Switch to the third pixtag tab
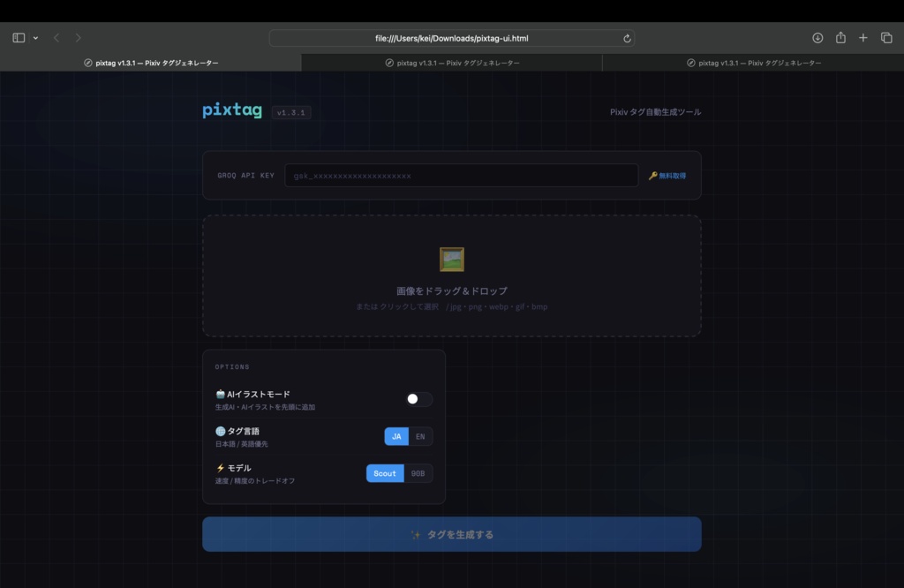Image resolution: width=904 pixels, height=588 pixels. [x=753, y=63]
